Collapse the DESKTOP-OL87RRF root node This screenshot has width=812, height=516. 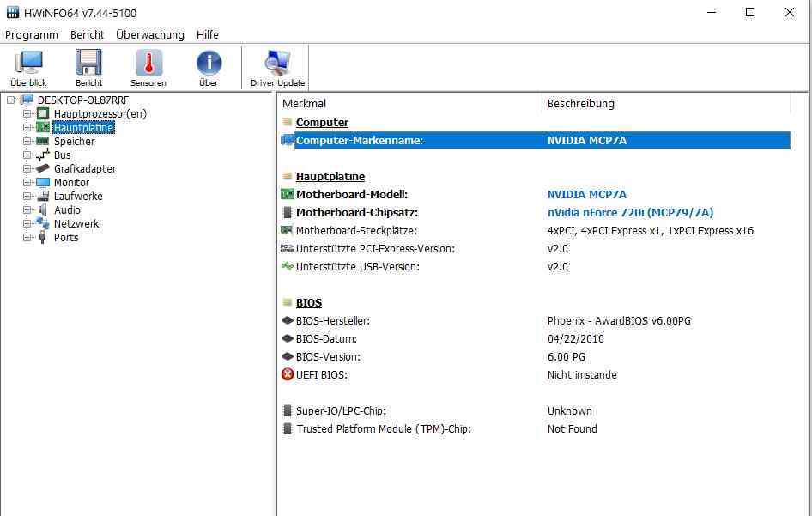click(11, 100)
